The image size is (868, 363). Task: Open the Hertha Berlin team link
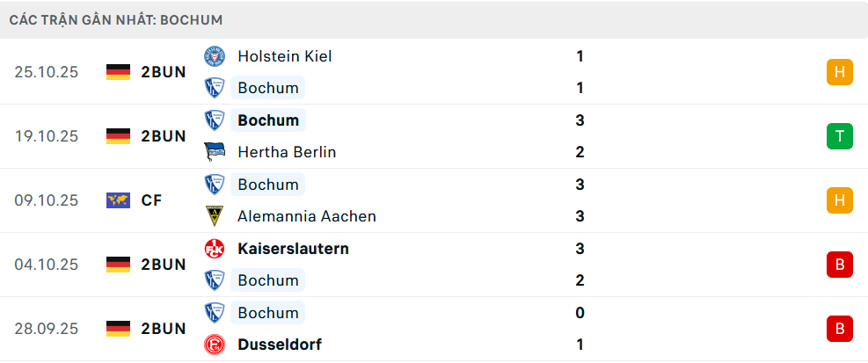(x=287, y=152)
